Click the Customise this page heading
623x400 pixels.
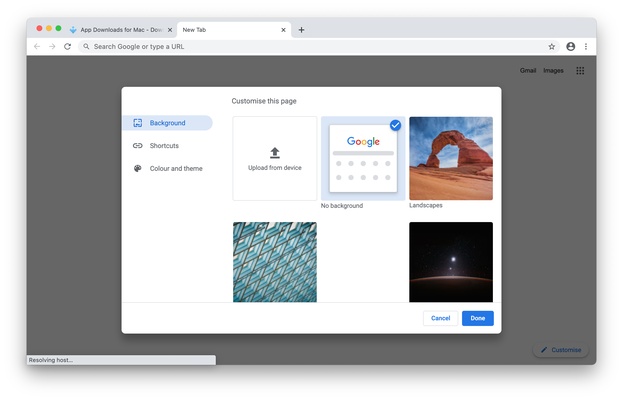pyautogui.click(x=264, y=101)
